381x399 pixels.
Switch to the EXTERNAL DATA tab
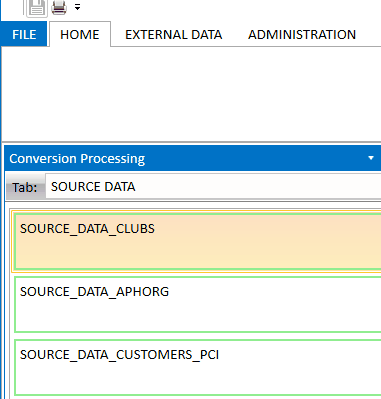(x=173, y=34)
